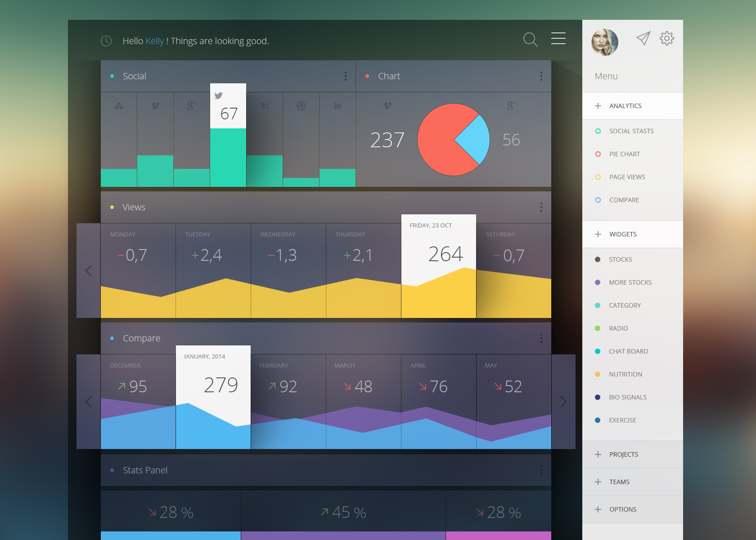756x540 pixels.
Task: Click the paper plane send icon
Action: click(643, 39)
